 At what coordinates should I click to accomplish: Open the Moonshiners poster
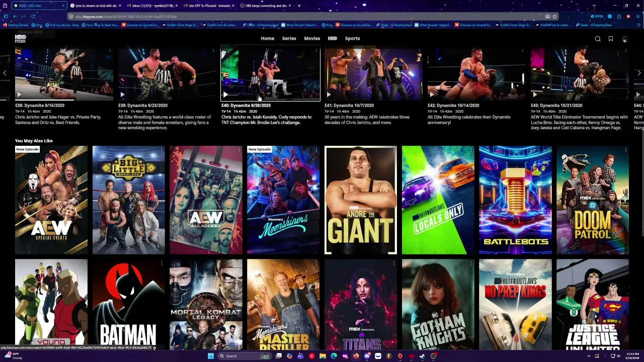click(x=283, y=200)
